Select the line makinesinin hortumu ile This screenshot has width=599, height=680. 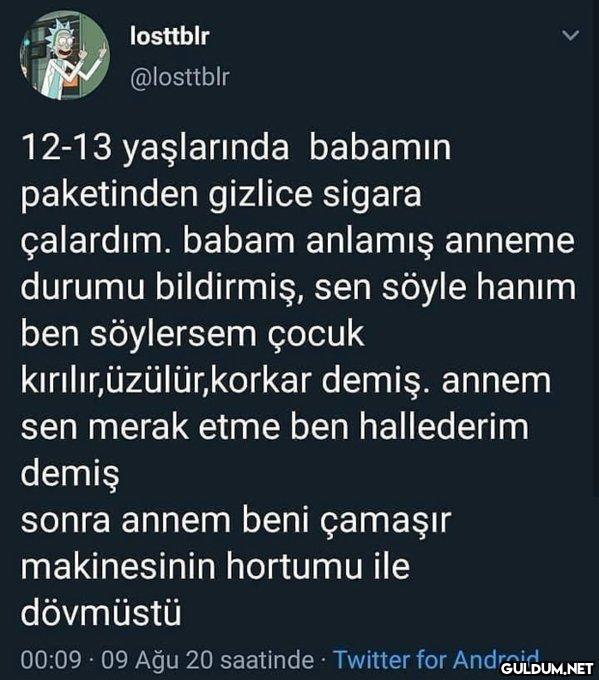click(x=215, y=567)
